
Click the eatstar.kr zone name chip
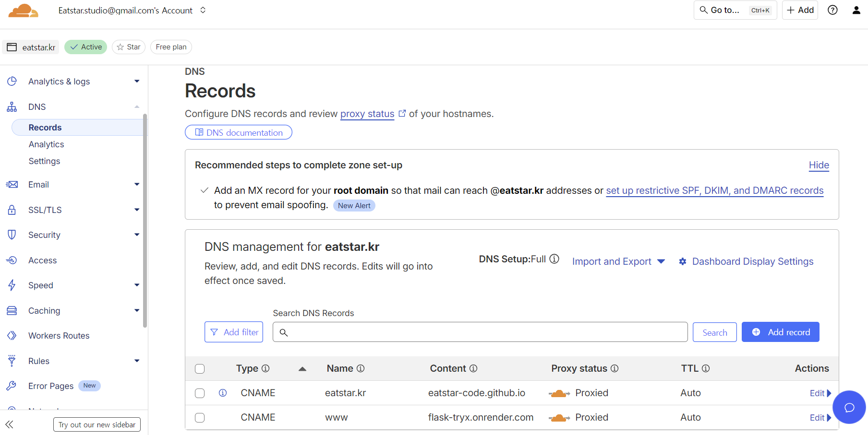coord(32,47)
